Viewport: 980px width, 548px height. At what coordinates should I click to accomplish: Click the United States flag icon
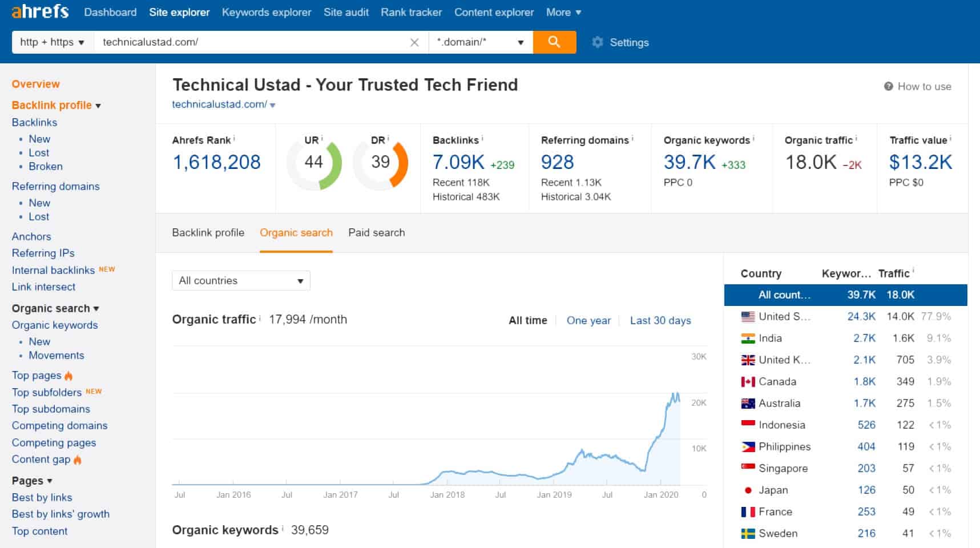click(x=748, y=316)
